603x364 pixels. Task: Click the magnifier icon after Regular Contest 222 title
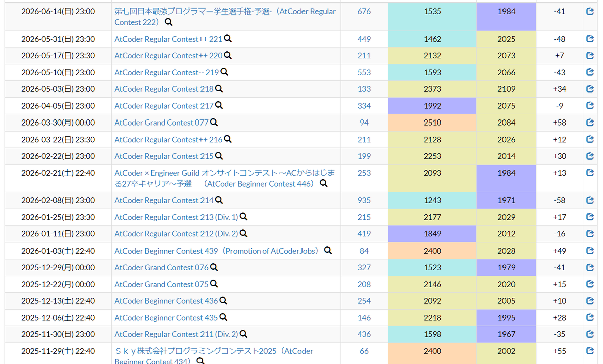pyautogui.click(x=169, y=22)
